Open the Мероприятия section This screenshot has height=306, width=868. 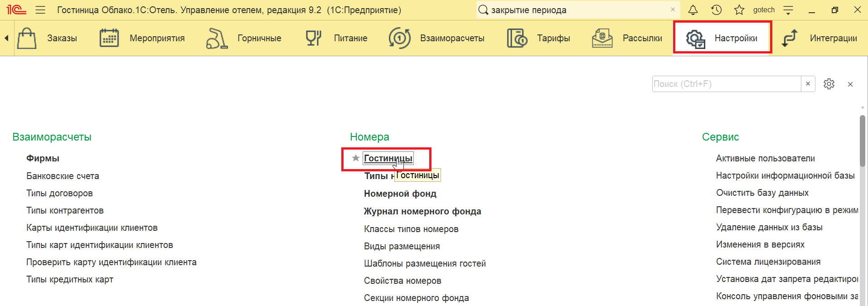coord(157,38)
